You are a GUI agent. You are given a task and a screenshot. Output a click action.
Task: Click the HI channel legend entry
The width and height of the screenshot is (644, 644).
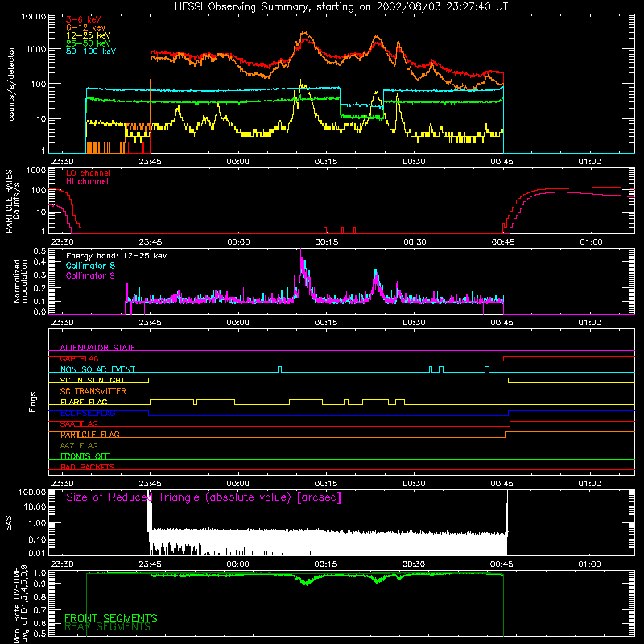coord(87,182)
